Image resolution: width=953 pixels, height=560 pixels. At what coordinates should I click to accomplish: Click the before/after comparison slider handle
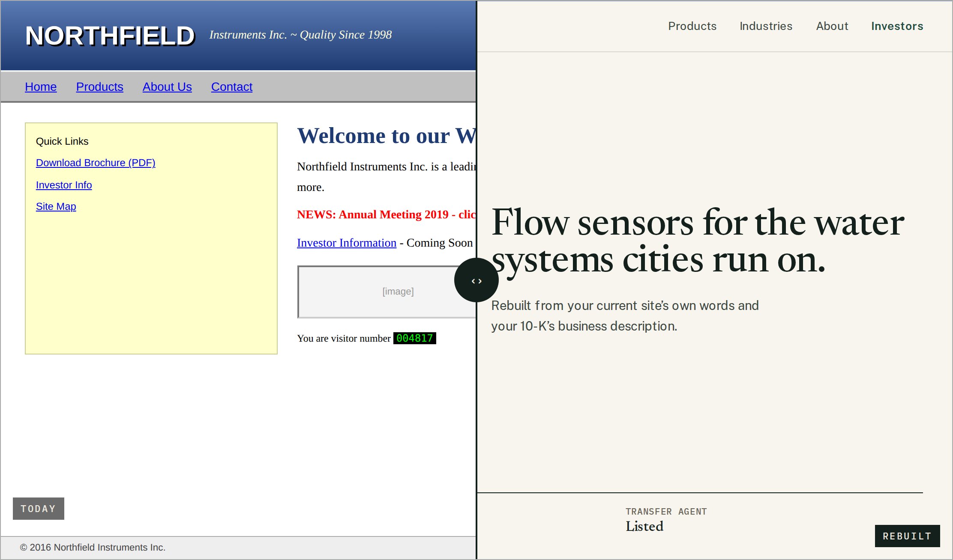click(x=476, y=280)
